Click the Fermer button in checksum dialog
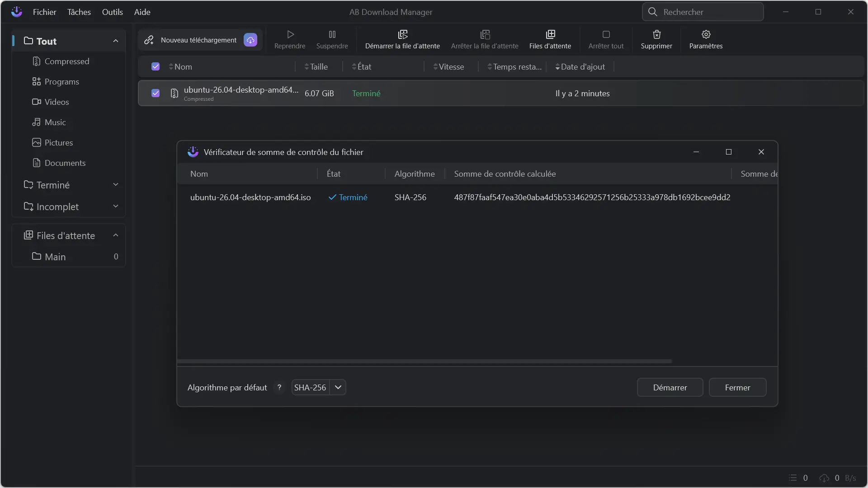 tap(738, 388)
